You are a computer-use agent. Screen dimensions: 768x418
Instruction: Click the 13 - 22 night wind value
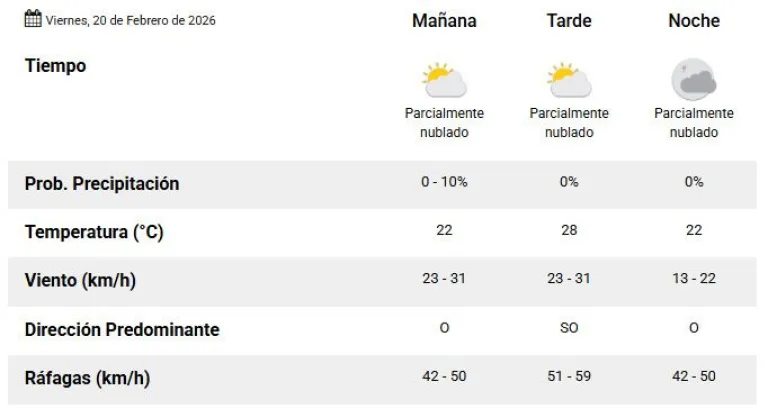click(x=694, y=279)
